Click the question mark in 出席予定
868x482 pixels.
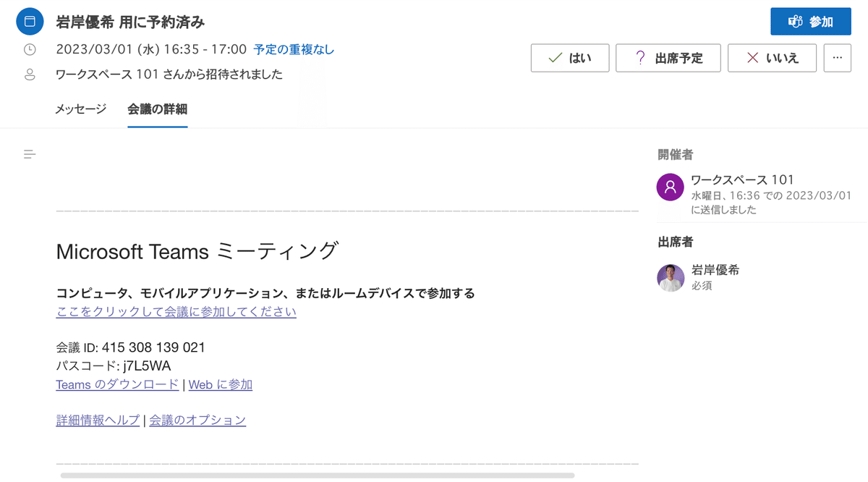(640, 58)
